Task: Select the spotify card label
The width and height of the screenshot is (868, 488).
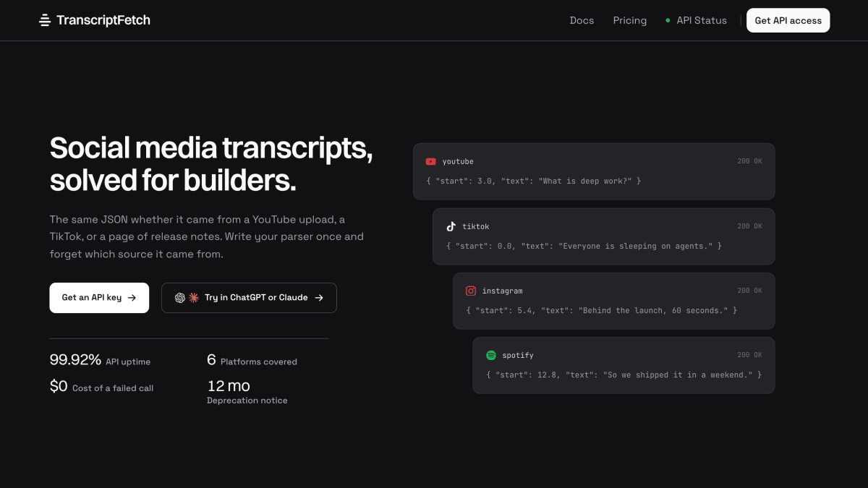Action: (518, 355)
